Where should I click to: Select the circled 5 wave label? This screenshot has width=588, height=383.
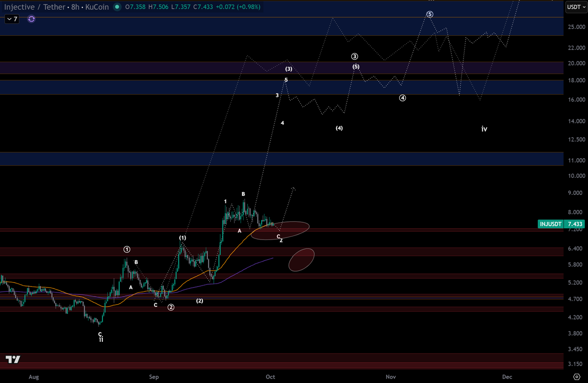[430, 14]
